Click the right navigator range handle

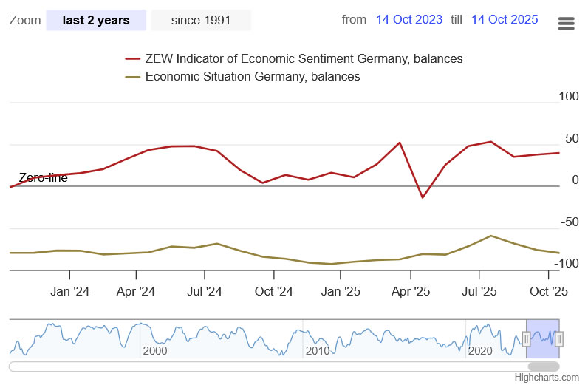pyautogui.click(x=559, y=339)
